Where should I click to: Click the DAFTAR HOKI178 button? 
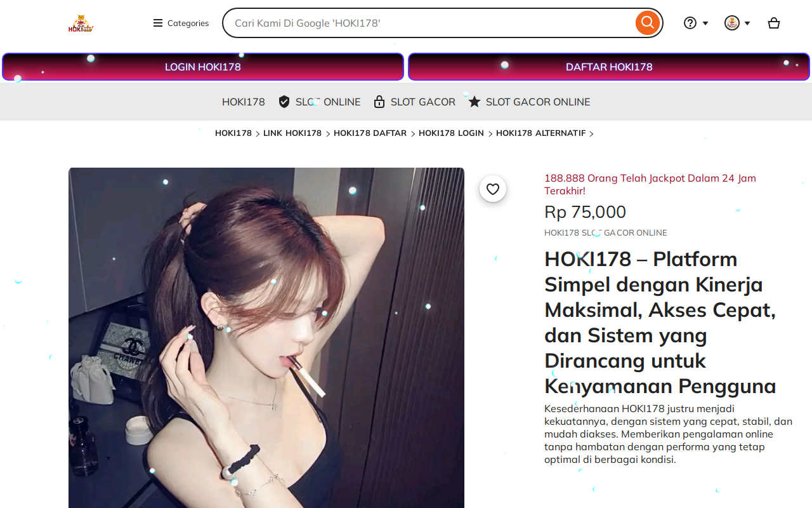click(x=609, y=67)
